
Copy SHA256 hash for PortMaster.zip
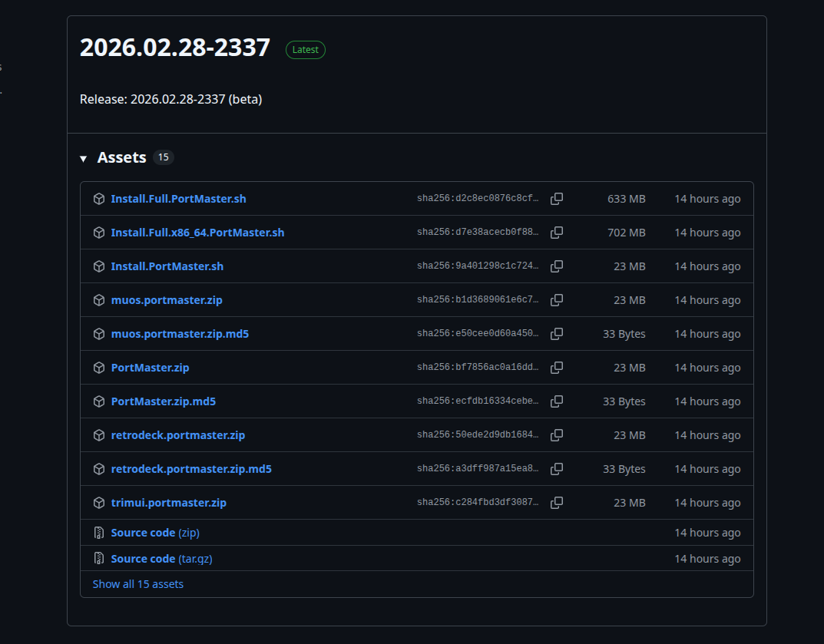[x=557, y=368]
